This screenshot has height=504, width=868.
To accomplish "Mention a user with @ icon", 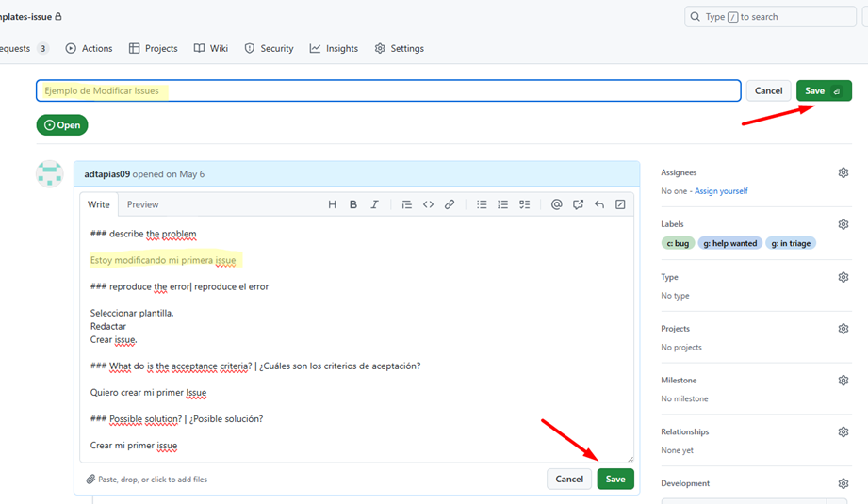I will pyautogui.click(x=556, y=204).
